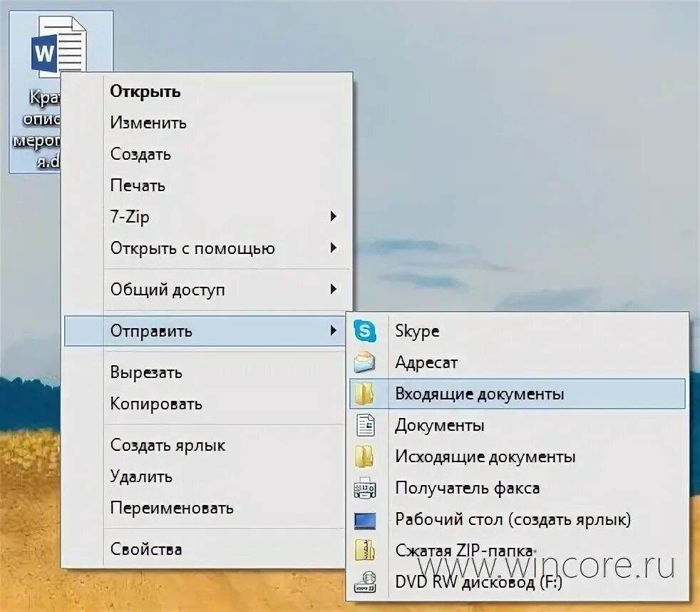Select the Отправить menu entry
700x612 pixels.
205,331
